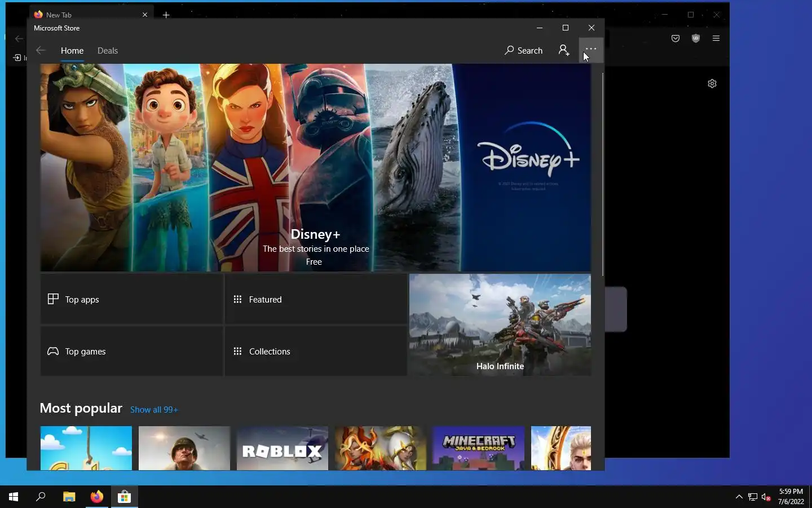
Task: Open the Halo Infinite tile
Action: (500, 325)
